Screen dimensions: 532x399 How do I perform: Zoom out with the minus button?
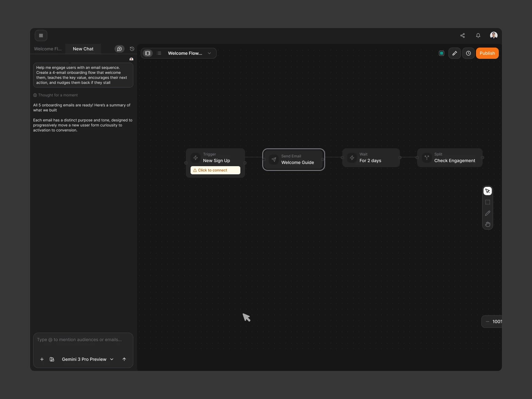coord(487,322)
